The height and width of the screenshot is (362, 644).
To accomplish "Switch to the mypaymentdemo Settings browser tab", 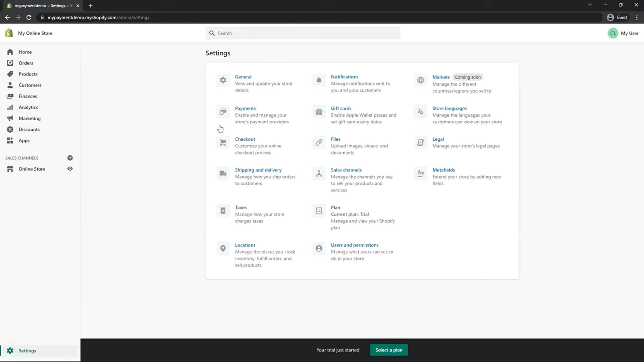I will pos(40,5).
